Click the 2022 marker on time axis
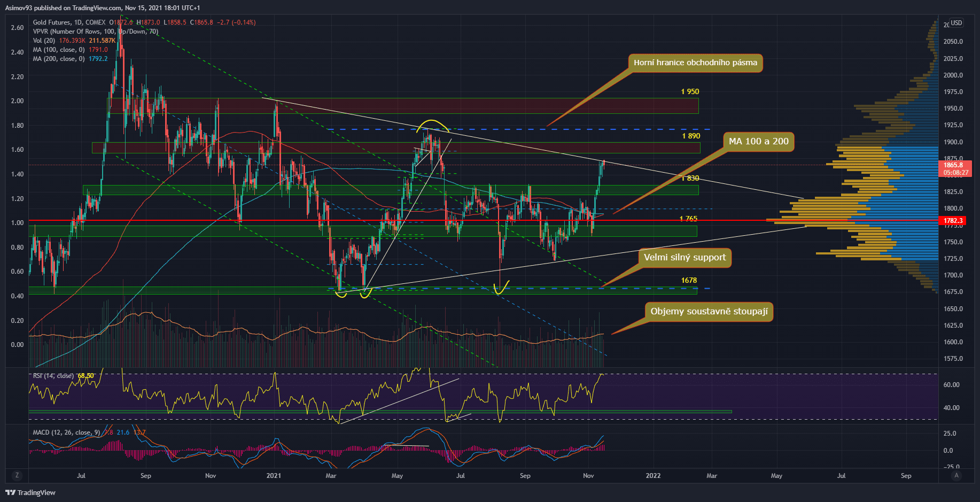The height and width of the screenshot is (502, 980). [x=653, y=475]
